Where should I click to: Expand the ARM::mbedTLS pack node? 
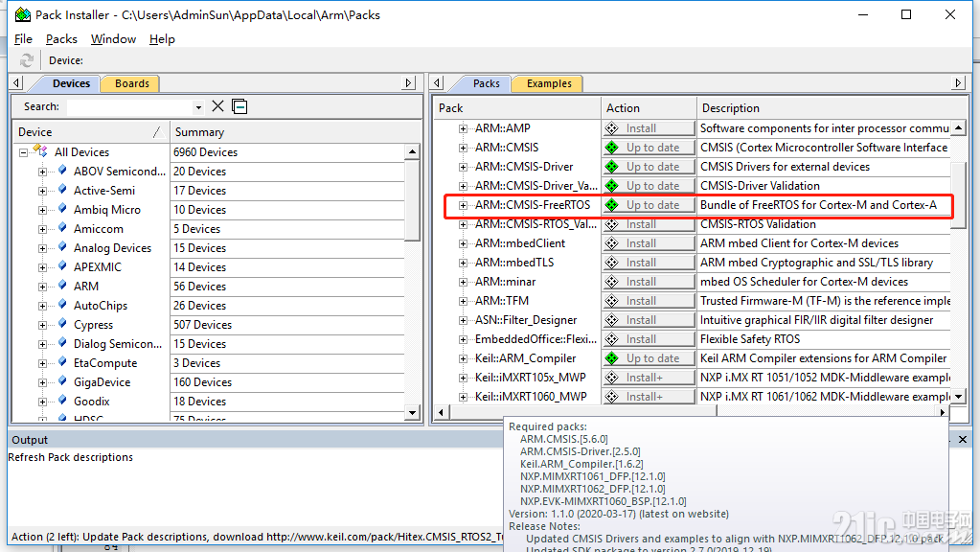[x=463, y=264]
